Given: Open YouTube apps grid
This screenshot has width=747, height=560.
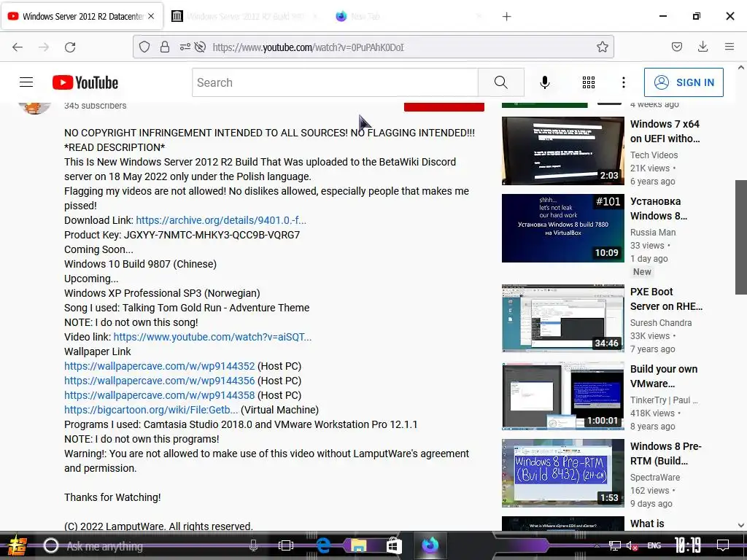Looking at the screenshot, I should click(589, 82).
